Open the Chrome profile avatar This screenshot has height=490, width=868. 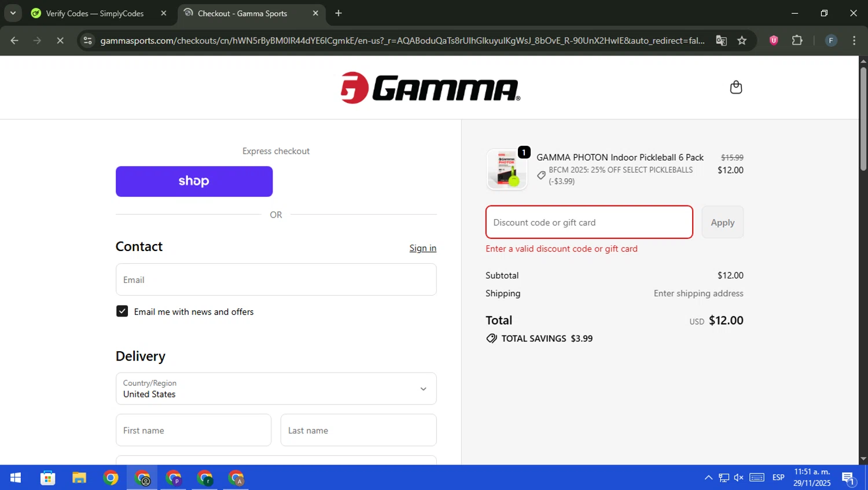831,40
